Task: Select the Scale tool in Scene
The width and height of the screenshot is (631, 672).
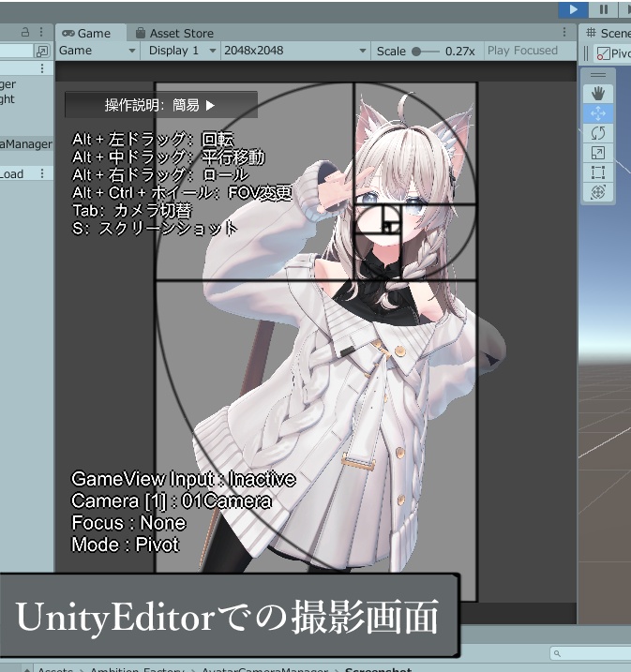Action: [598, 153]
